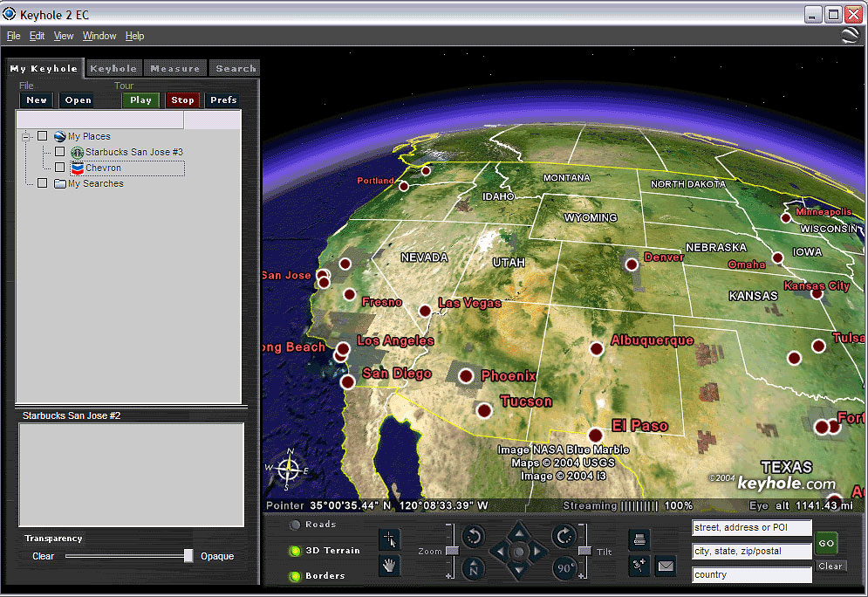Disable the 3D Terrain toggle
This screenshot has width=868, height=597.
pos(295,551)
